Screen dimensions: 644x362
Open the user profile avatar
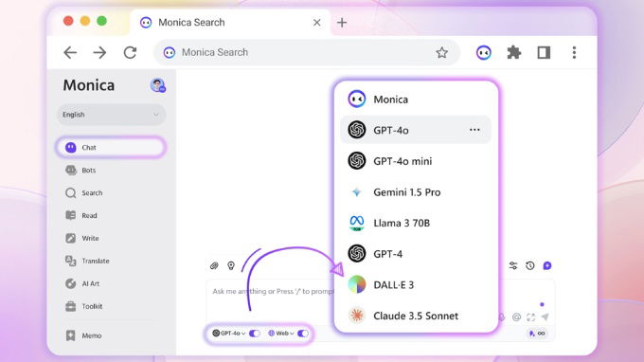pos(158,85)
